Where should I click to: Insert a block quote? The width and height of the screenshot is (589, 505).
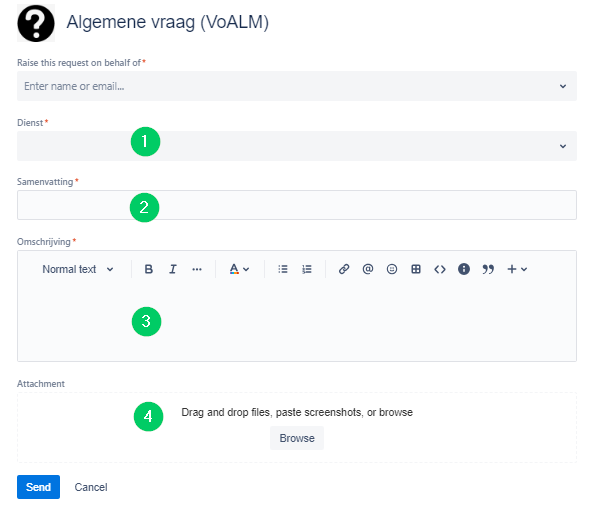(488, 269)
